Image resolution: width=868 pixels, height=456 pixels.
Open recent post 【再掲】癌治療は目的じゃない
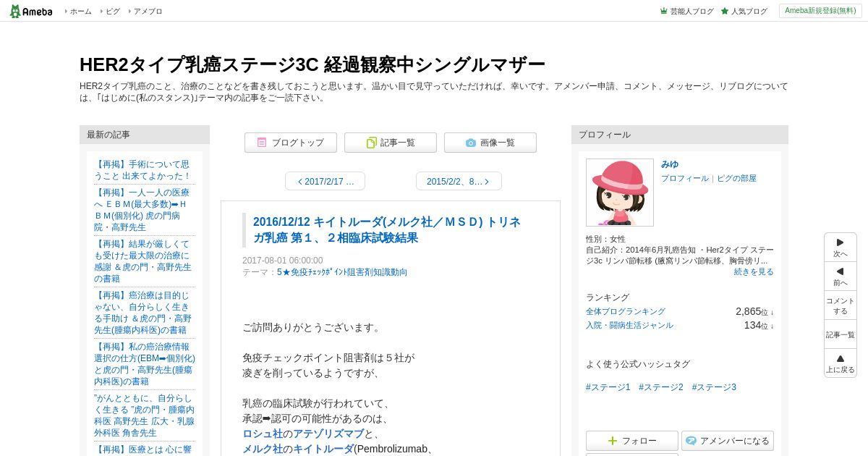(143, 313)
